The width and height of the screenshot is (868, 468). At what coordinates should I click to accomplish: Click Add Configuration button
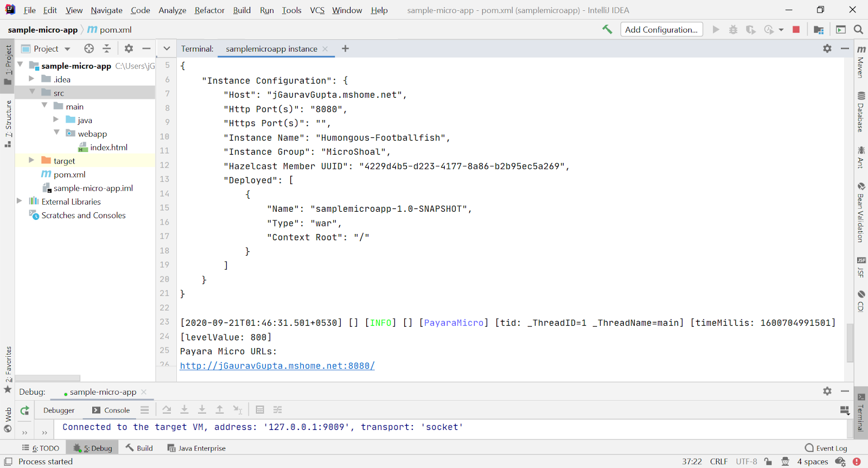[x=661, y=29]
